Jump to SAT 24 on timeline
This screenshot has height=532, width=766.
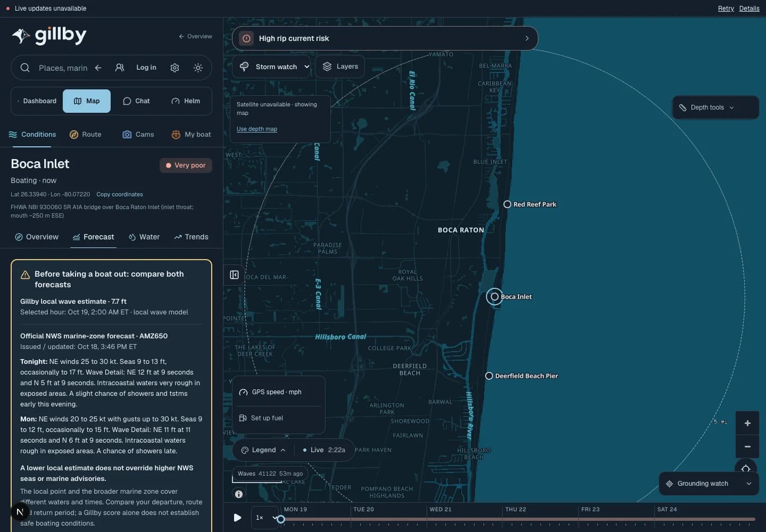pos(667,510)
